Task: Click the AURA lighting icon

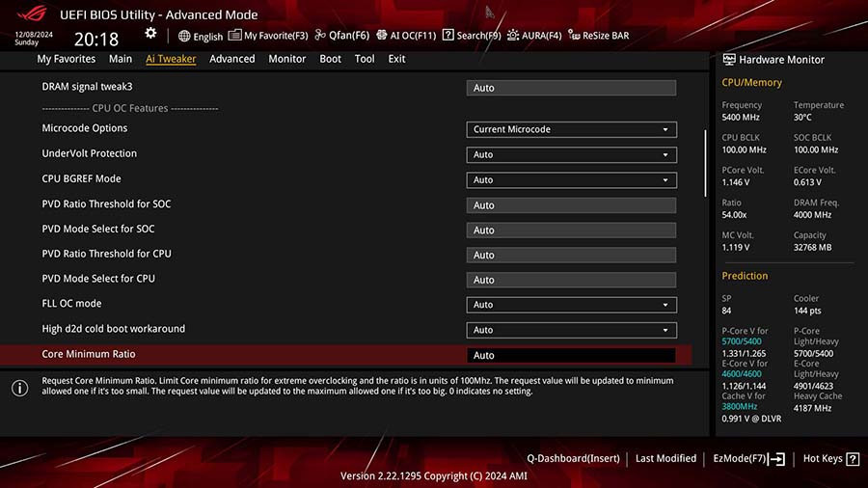Action: click(513, 35)
